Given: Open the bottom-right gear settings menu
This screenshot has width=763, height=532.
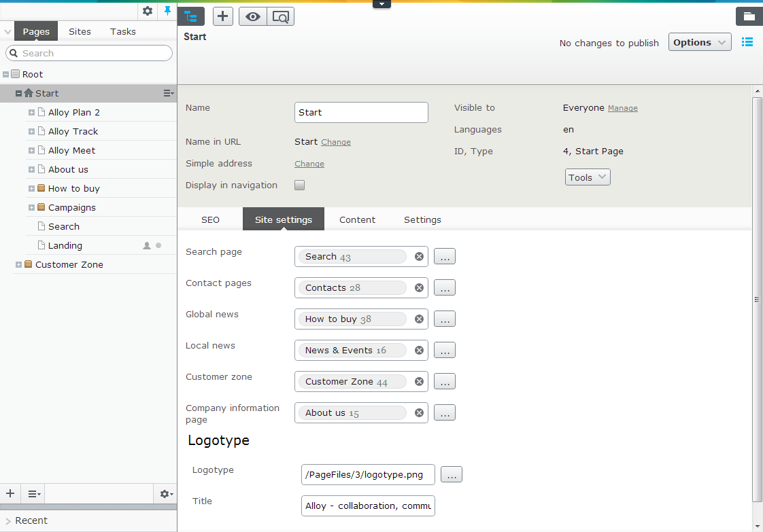Looking at the screenshot, I should [x=166, y=493].
